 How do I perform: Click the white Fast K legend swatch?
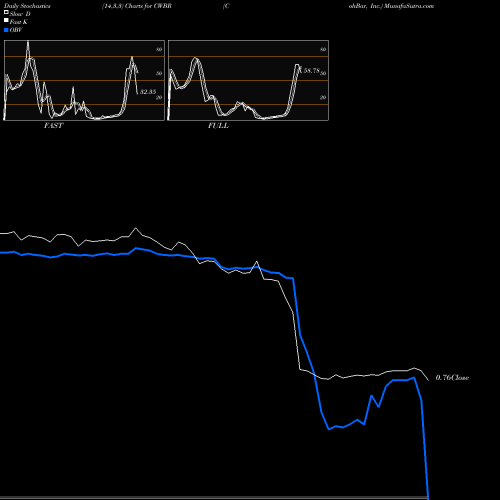pyautogui.click(x=6, y=21)
